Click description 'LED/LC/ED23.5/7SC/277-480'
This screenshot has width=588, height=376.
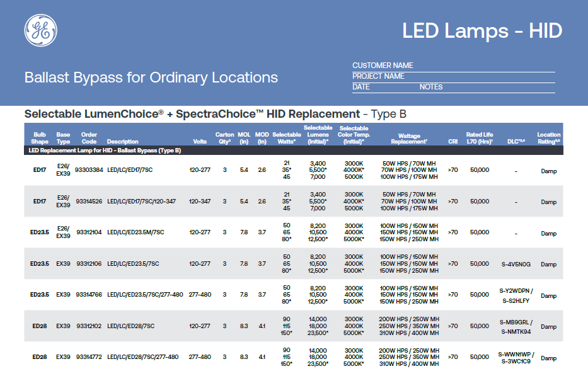145,295
